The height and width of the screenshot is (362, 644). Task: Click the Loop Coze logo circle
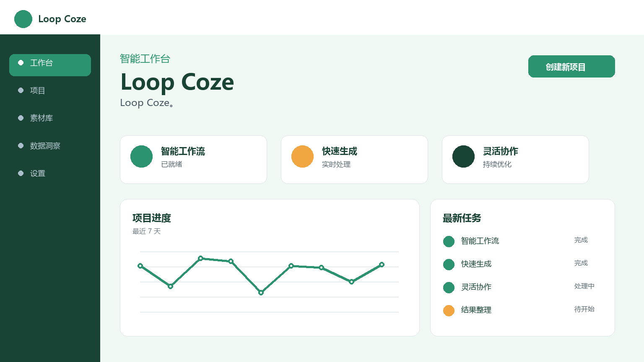point(23,19)
